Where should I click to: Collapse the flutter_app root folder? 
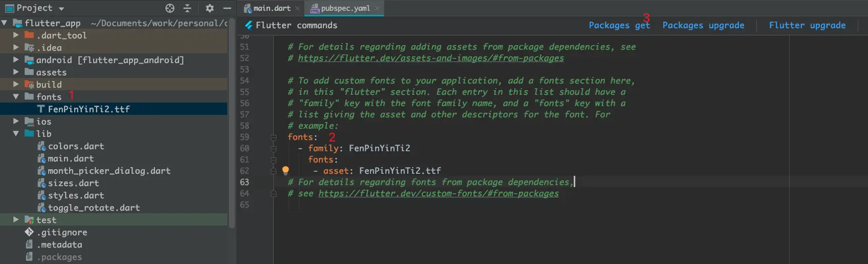(x=5, y=23)
